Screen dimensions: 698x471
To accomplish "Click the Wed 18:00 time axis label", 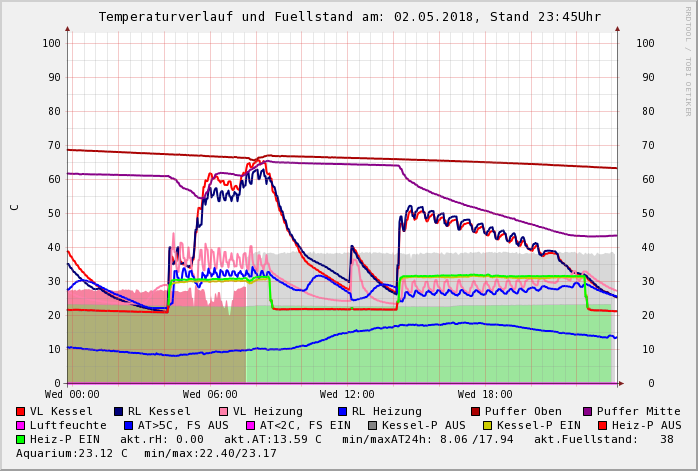I will [484, 394].
